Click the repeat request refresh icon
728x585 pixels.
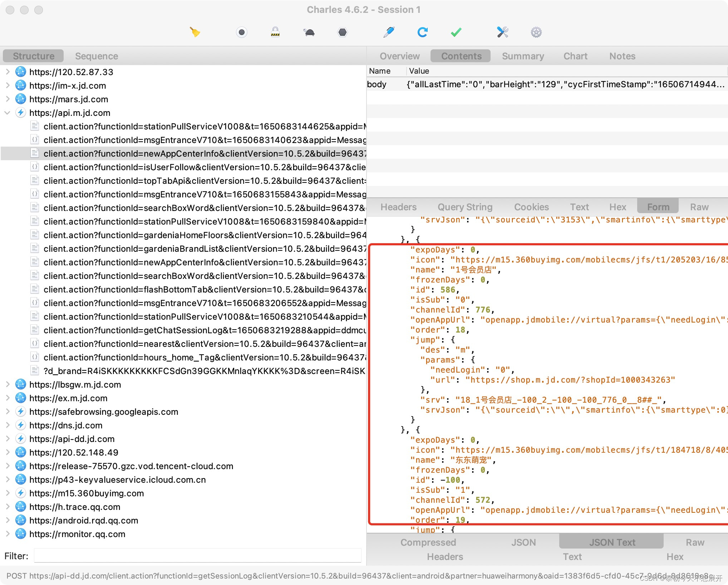(422, 32)
